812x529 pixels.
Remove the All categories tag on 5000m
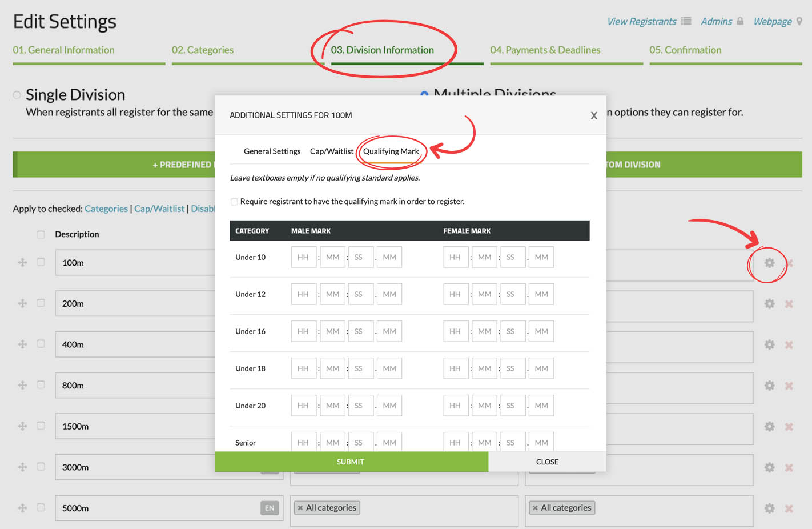point(300,508)
